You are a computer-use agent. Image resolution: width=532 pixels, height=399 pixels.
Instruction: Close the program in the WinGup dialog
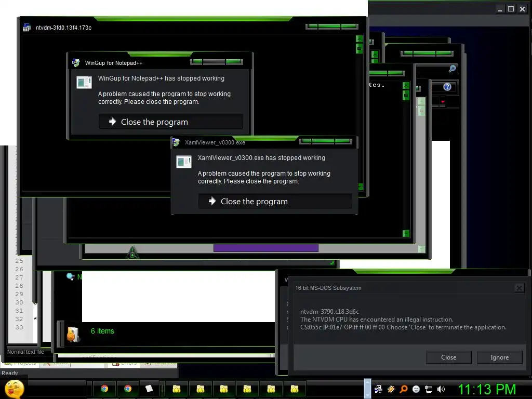[170, 122]
